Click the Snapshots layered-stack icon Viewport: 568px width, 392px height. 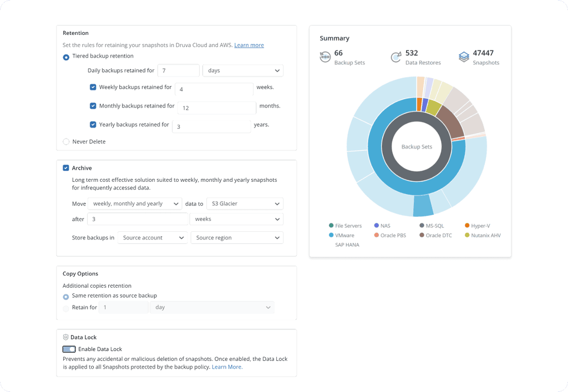coord(464,56)
